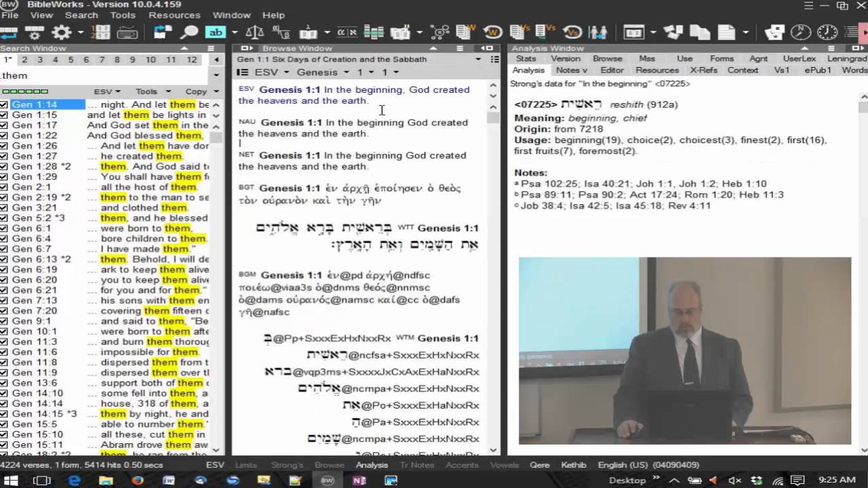Click Kethib in the status bar
The image size is (868, 488).
(573, 465)
